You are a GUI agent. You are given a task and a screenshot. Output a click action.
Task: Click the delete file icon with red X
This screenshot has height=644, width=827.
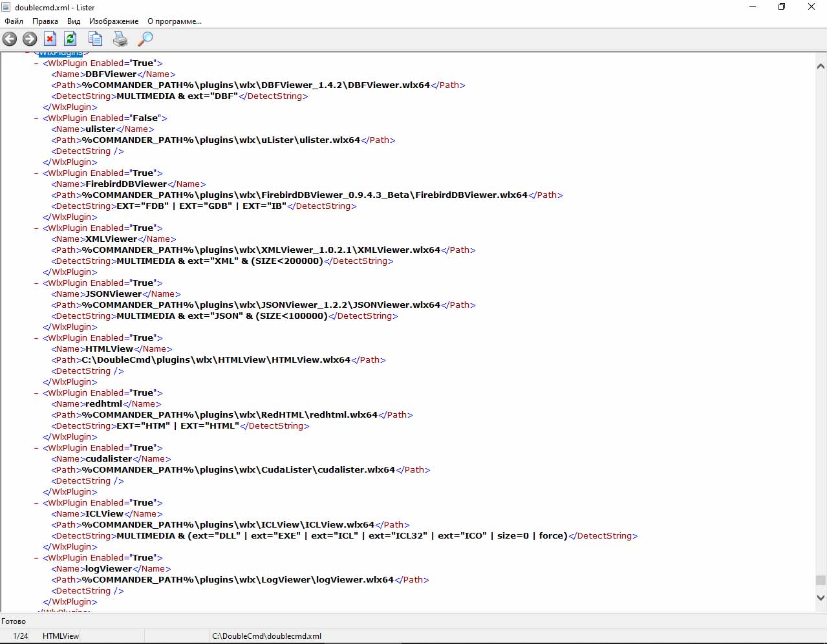pyautogui.click(x=50, y=39)
